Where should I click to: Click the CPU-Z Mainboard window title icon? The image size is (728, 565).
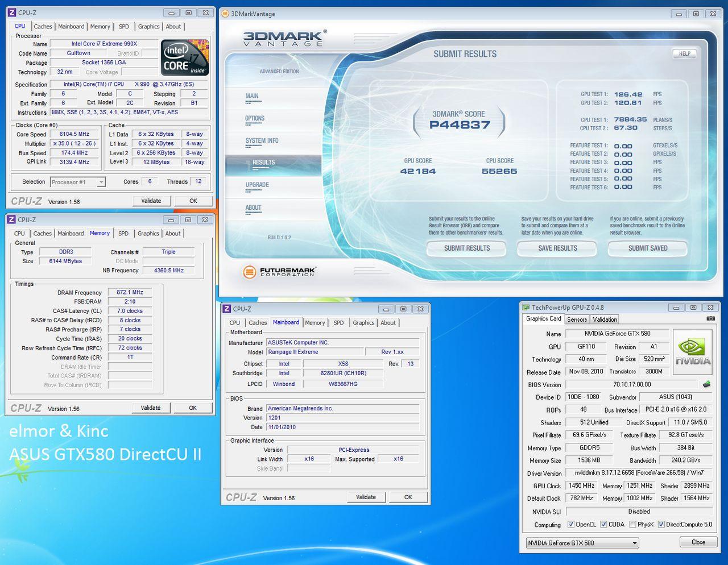(227, 309)
